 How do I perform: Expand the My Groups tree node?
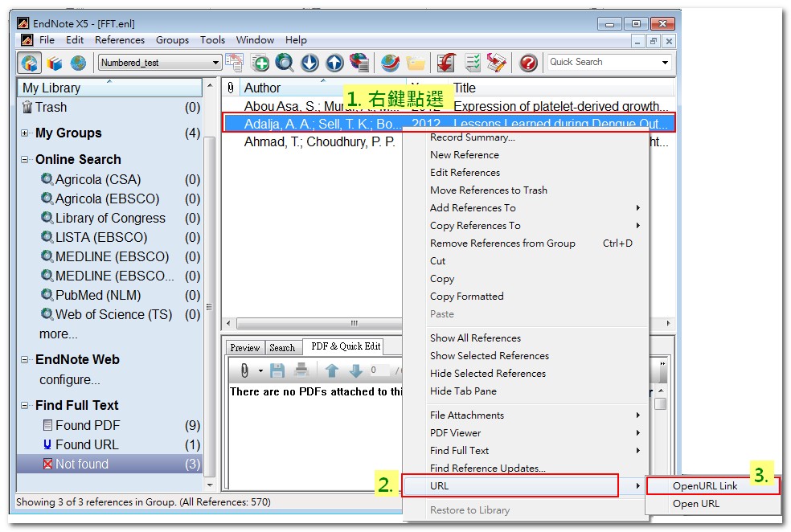(x=25, y=133)
